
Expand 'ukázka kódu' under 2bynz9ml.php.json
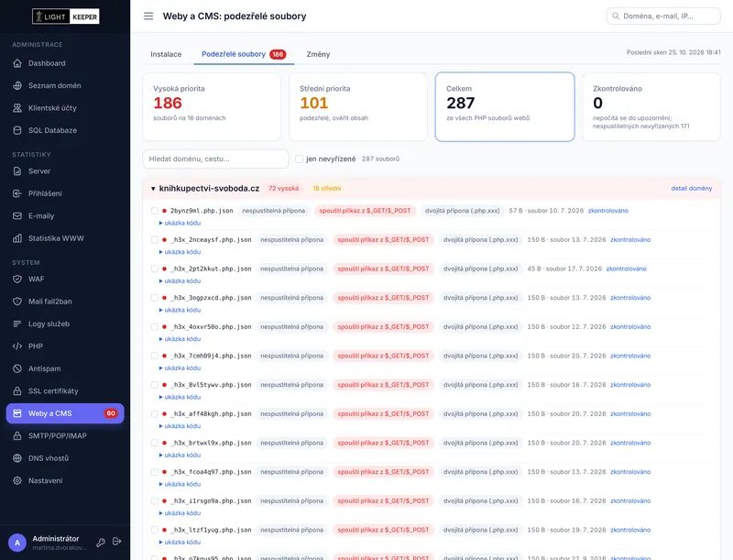pyautogui.click(x=180, y=223)
